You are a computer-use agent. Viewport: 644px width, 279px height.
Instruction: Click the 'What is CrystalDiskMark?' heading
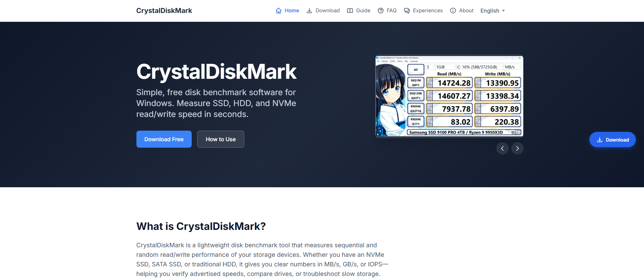point(201,226)
